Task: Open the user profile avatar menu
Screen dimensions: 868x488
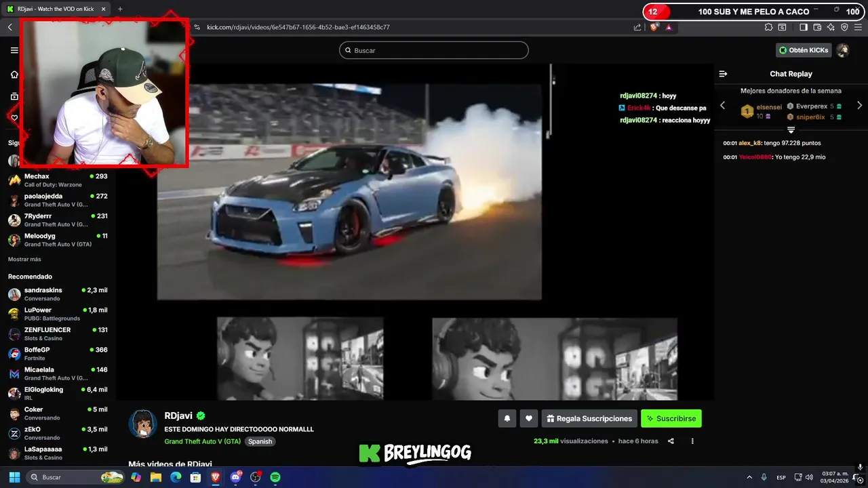Action: click(843, 50)
